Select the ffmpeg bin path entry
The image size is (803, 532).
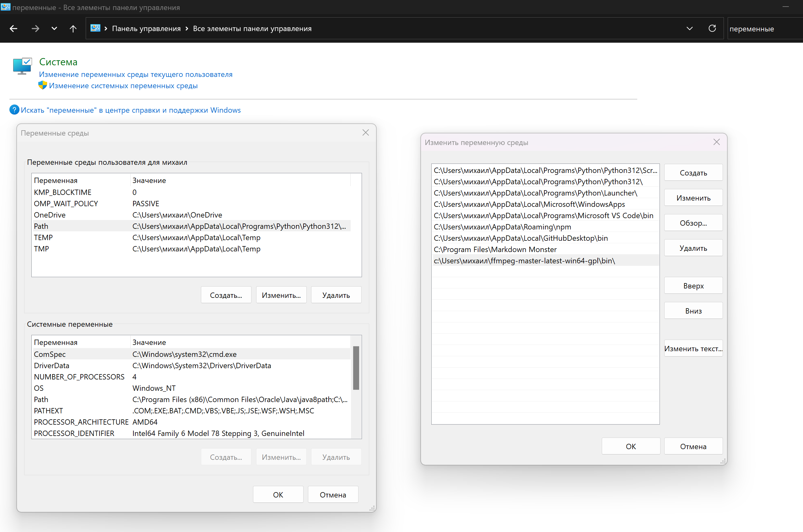pos(524,261)
